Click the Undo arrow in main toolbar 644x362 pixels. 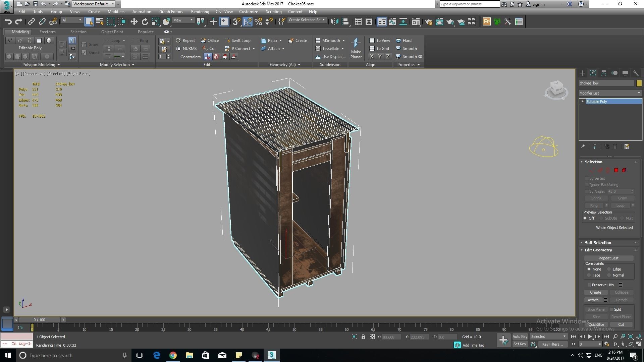point(8,22)
